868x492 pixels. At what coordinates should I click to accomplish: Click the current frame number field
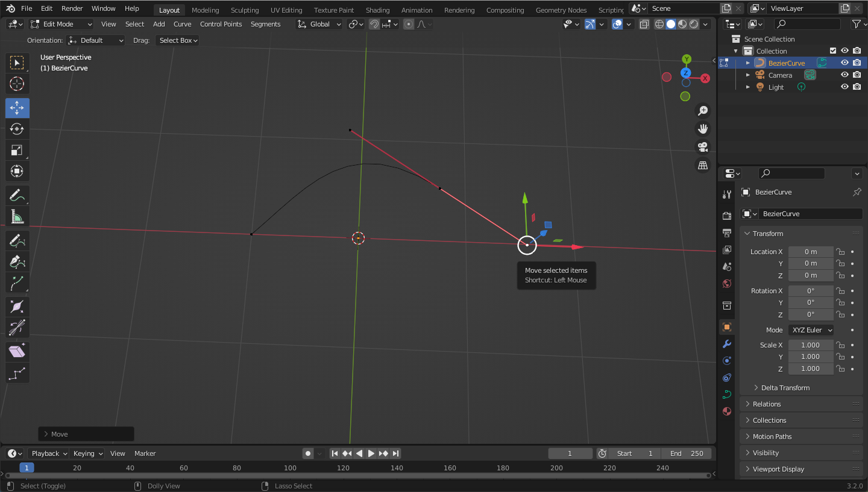pyautogui.click(x=570, y=453)
